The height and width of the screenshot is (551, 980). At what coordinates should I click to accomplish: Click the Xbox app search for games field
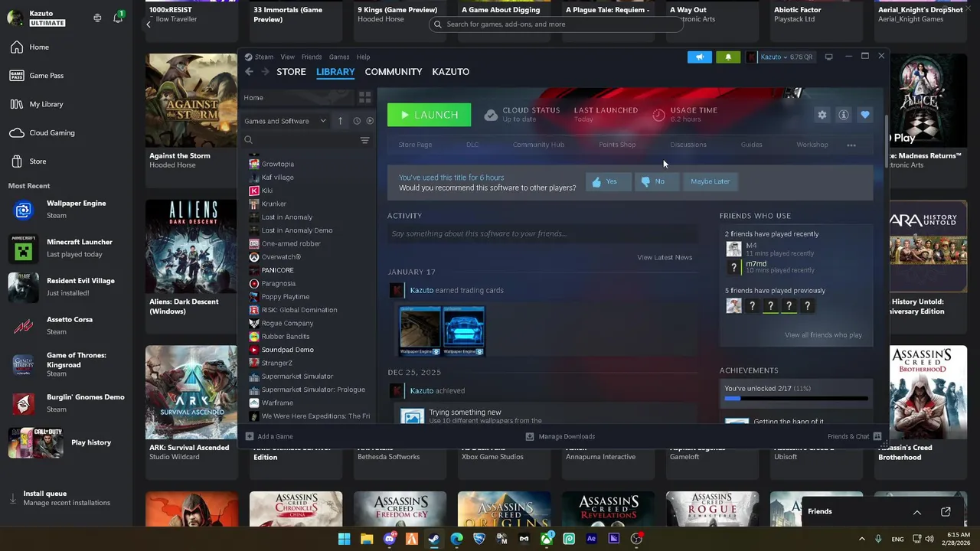[x=556, y=24]
